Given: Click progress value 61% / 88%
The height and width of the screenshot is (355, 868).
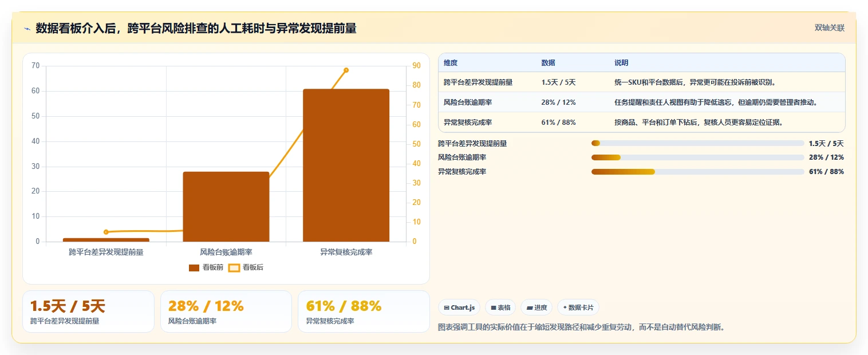Looking at the screenshot, I should pyautogui.click(x=826, y=172).
